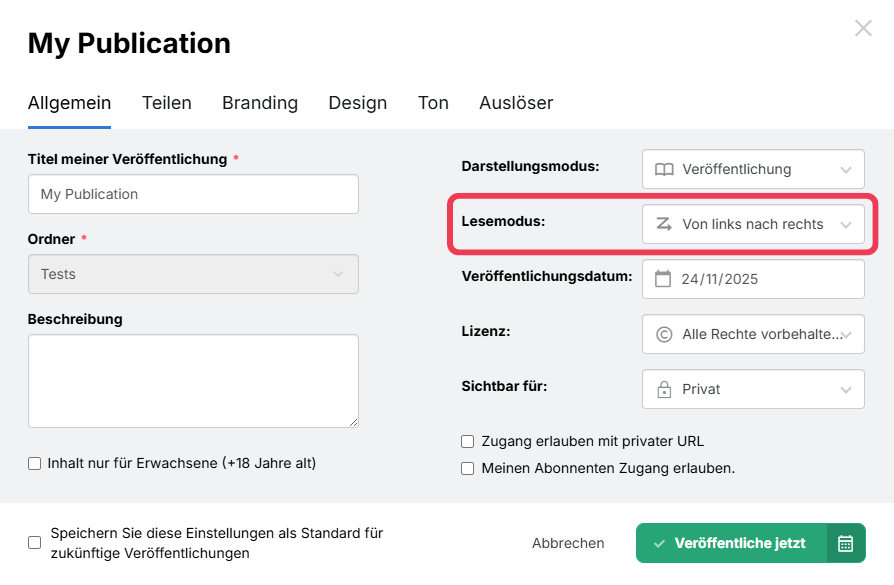
Task: Click the book icon in Darstellungsmodus
Action: [x=664, y=169]
